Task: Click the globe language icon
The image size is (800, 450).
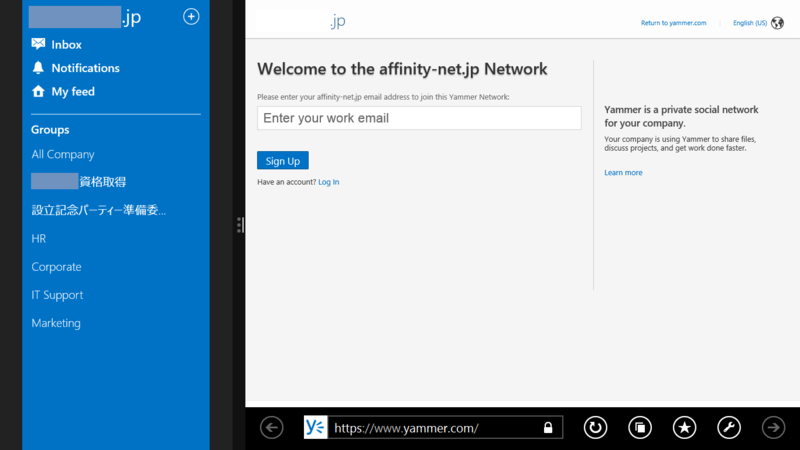Action: click(x=778, y=23)
